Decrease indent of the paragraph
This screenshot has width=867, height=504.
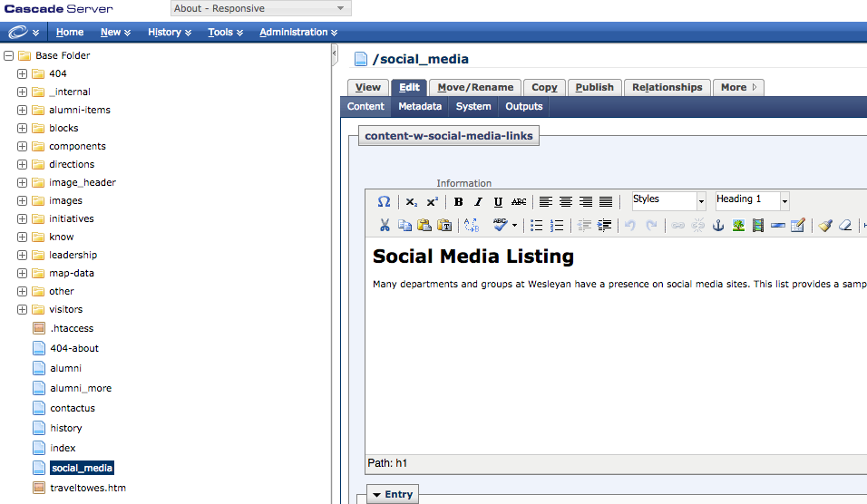[584, 225]
